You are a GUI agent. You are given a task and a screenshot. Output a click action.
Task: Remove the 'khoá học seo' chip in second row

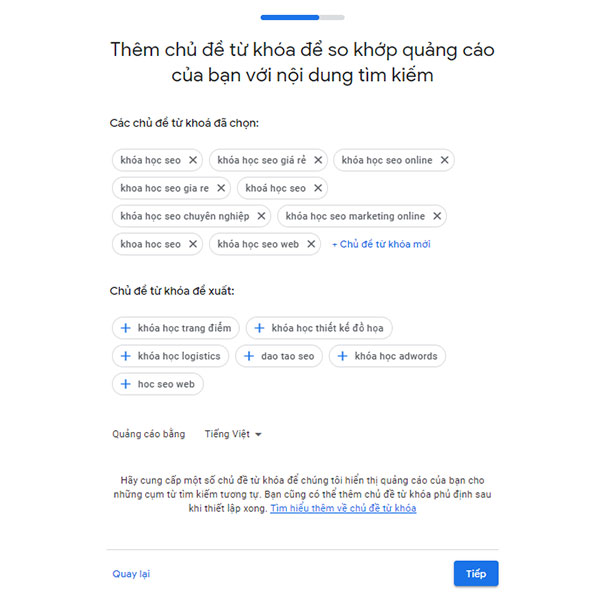pos(318,188)
